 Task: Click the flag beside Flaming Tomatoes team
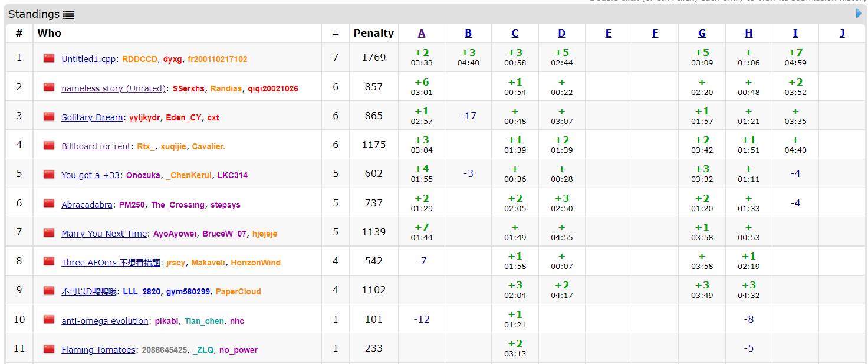tap(49, 349)
